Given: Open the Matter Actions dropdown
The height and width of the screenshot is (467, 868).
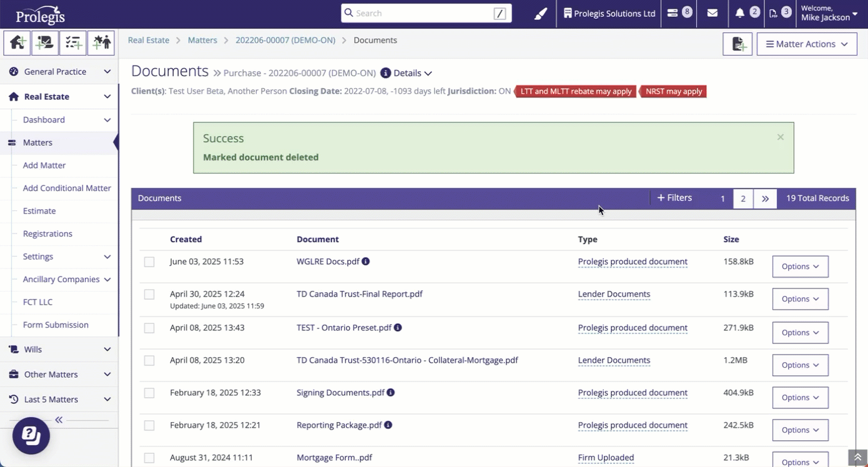Looking at the screenshot, I should (806, 44).
